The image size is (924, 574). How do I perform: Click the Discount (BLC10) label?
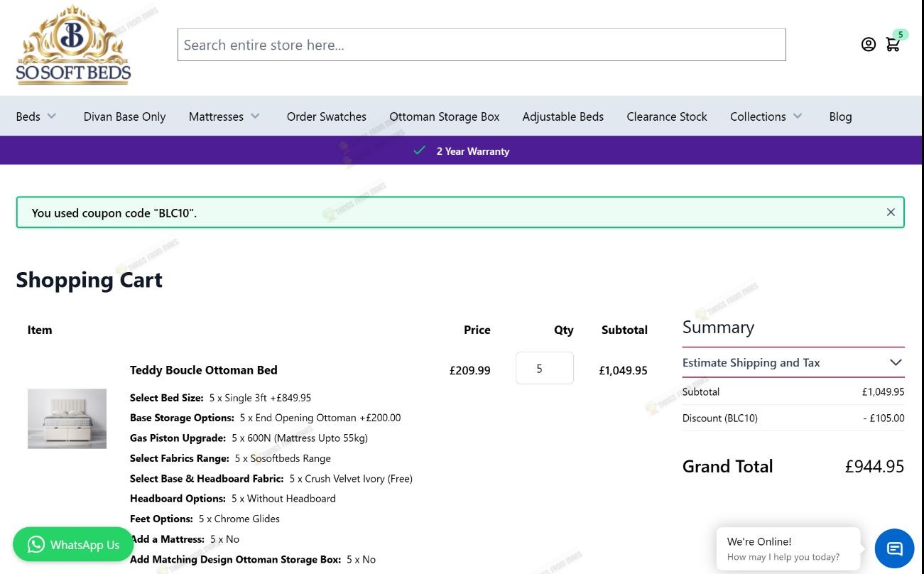tap(720, 418)
